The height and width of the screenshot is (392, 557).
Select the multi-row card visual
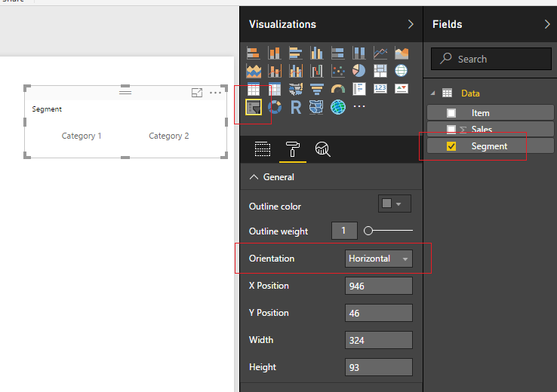click(x=359, y=89)
